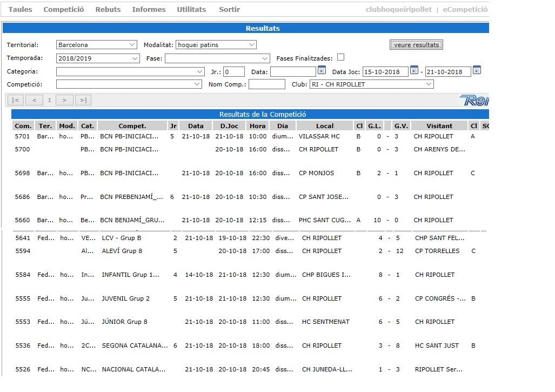Screen dimensions: 555x392
Task: Sort by the Com. column header
Action: (23, 125)
